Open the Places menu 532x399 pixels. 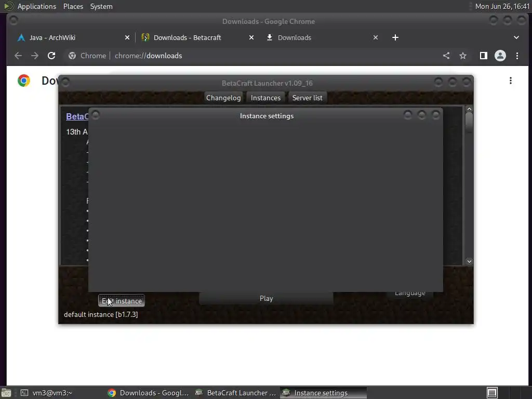73,6
